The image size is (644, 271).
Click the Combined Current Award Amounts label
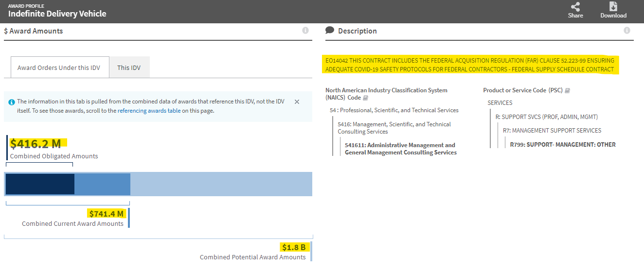coord(72,224)
